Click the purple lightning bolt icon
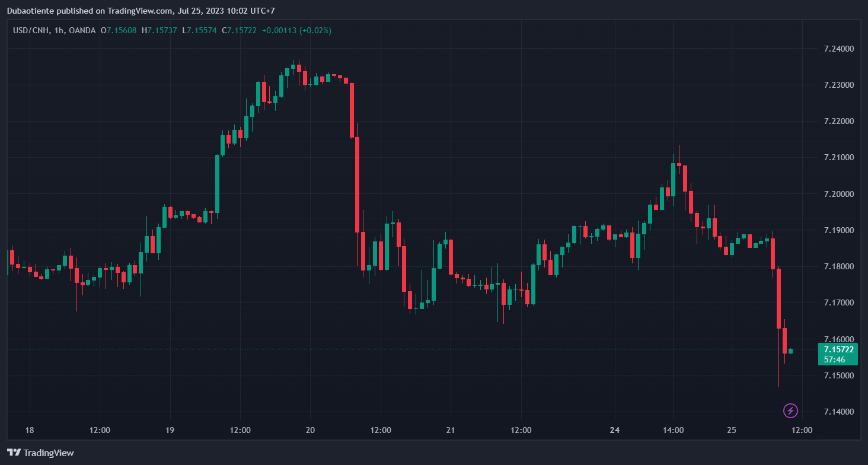This screenshot has width=868, height=465. pos(790,410)
